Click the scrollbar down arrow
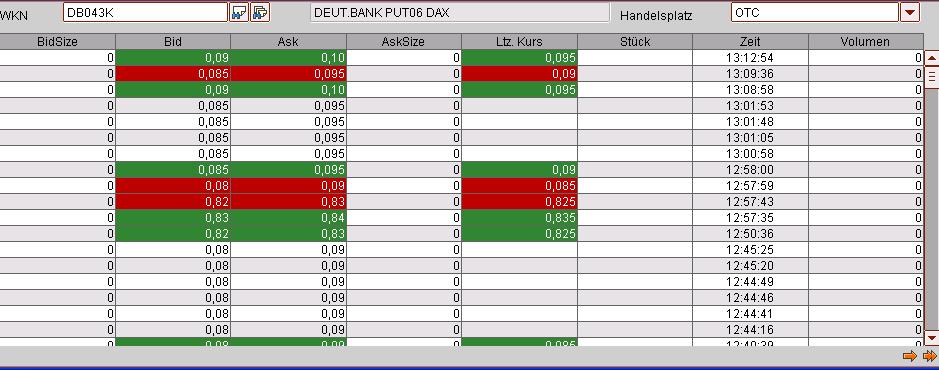 tap(931, 338)
